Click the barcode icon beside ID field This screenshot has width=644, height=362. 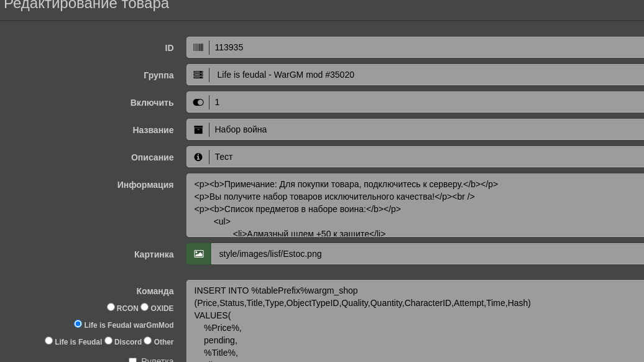pos(198,47)
